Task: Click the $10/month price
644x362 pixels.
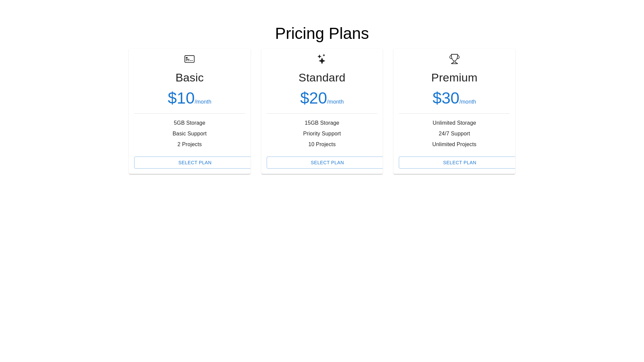Action: [x=190, y=98]
